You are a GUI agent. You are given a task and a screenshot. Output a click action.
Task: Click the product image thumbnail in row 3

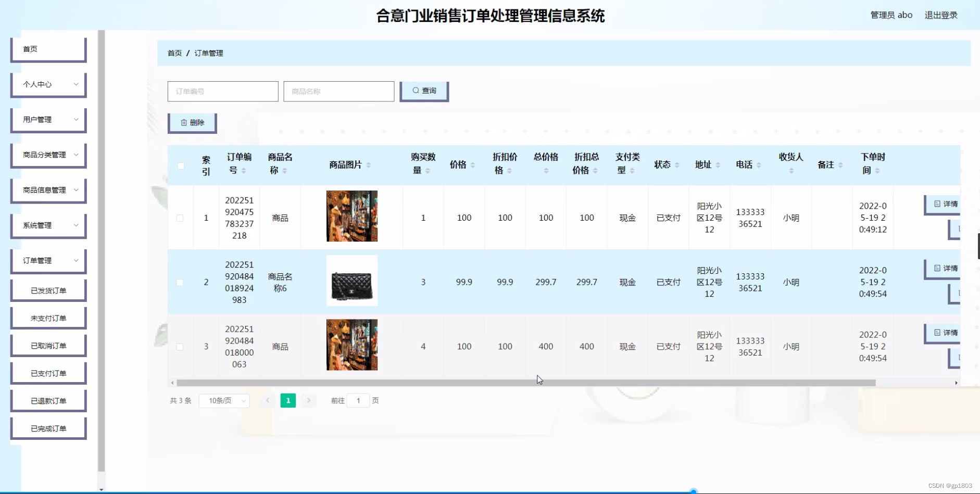352,345
